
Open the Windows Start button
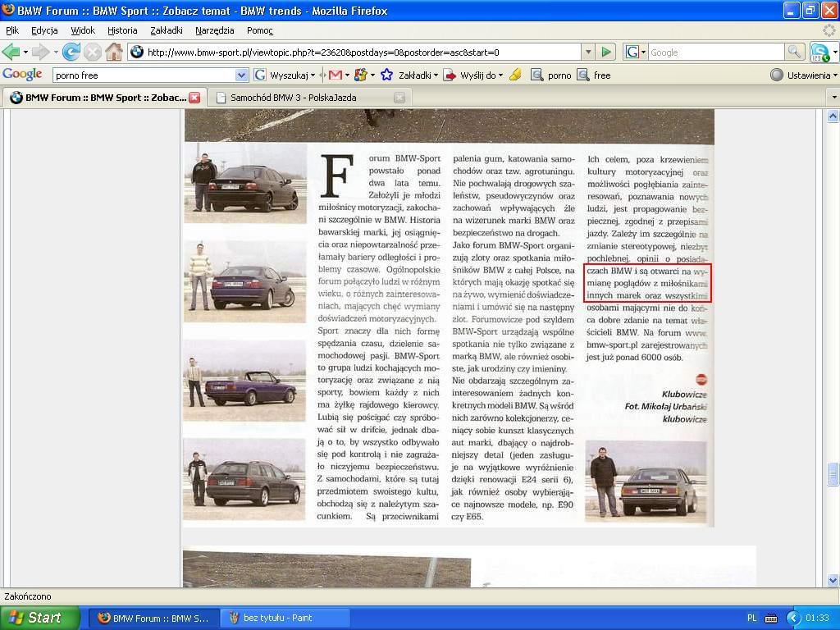(x=39, y=618)
